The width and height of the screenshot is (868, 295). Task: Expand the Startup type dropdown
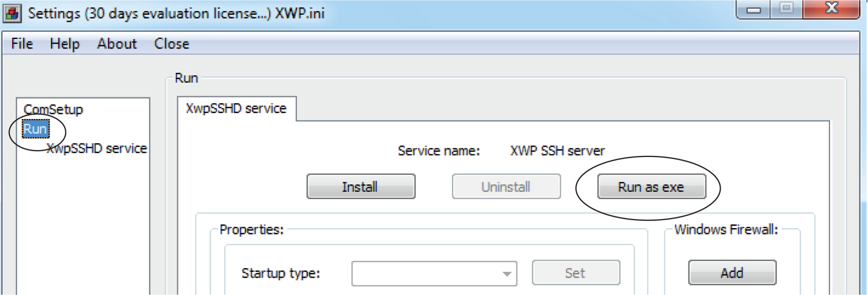506,273
